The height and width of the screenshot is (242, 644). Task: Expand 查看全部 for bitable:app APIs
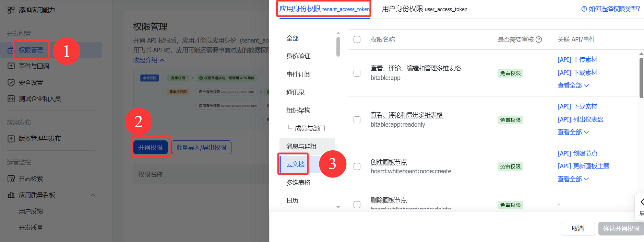coord(573,85)
